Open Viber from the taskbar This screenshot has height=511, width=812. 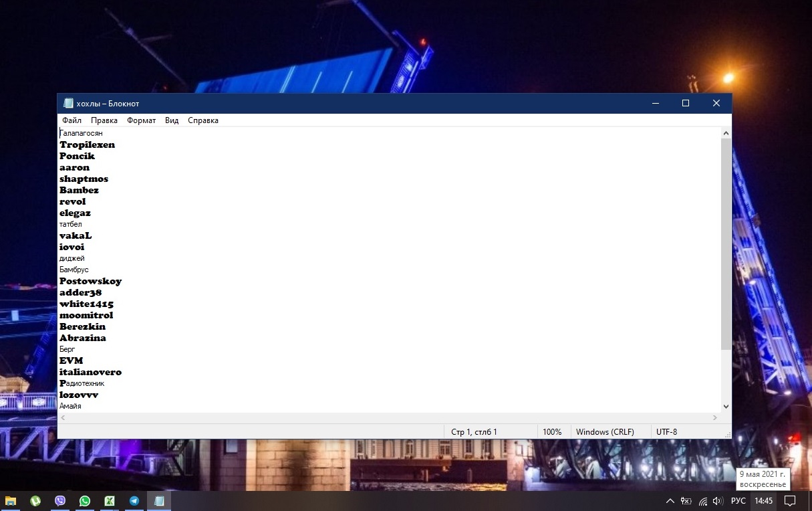point(60,501)
